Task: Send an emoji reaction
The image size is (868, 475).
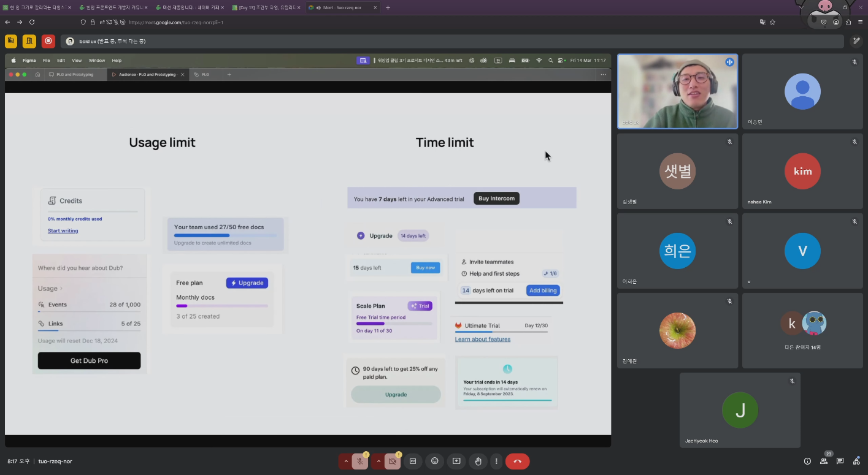Action: [x=435, y=462]
